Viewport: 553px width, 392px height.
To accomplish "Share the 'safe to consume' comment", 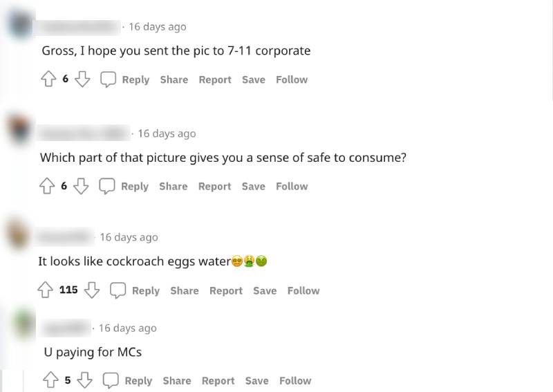I will point(173,186).
